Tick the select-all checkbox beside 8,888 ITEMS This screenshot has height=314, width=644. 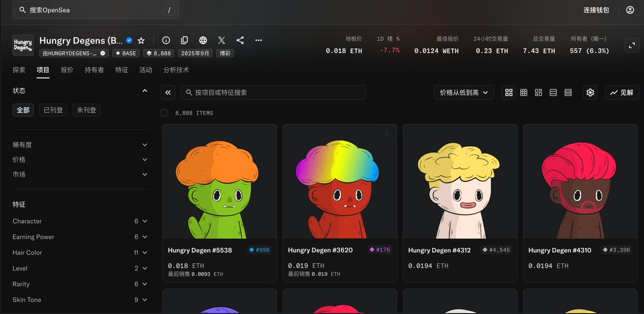tap(164, 113)
